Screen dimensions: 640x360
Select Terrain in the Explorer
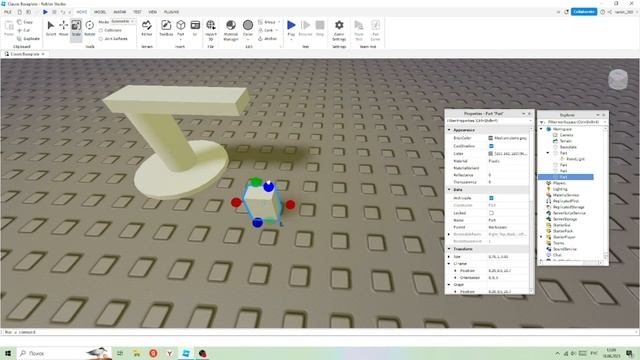tap(565, 141)
